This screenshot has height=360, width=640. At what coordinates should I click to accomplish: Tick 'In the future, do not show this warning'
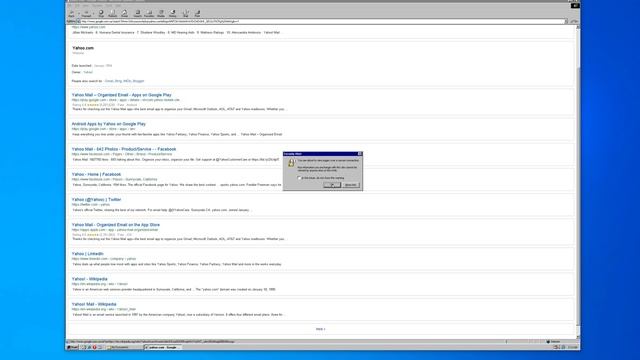(299, 178)
